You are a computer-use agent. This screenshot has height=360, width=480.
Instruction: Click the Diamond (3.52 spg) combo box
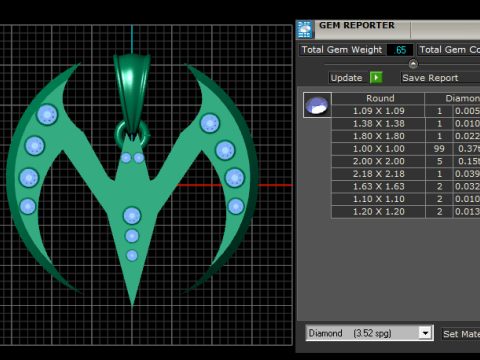click(369, 333)
